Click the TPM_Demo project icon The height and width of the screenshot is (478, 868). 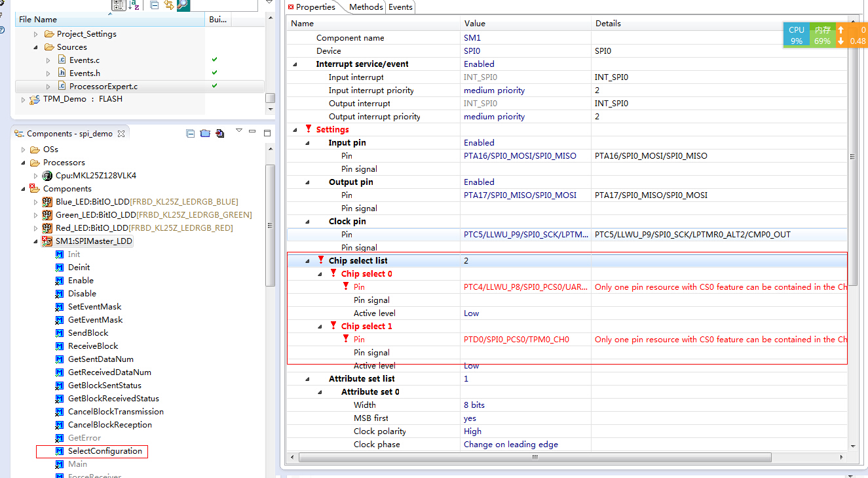point(35,99)
